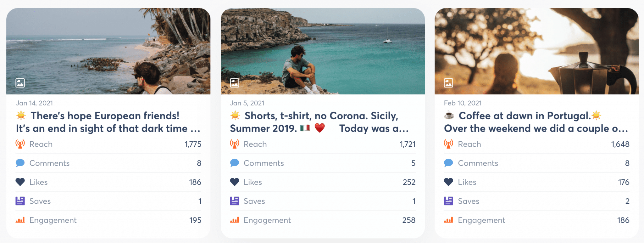
Task: Click the image-type icon on the Sicily post
Action: click(235, 83)
